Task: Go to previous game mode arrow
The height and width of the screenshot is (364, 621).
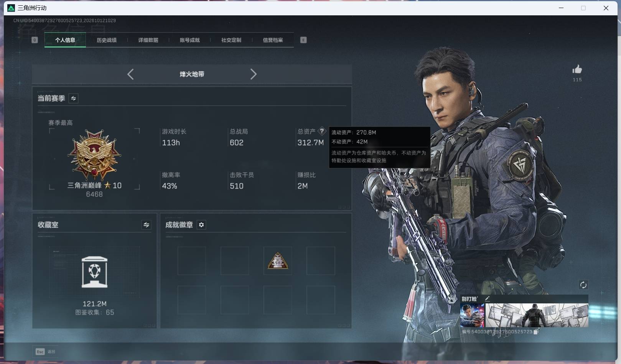Action: (130, 74)
